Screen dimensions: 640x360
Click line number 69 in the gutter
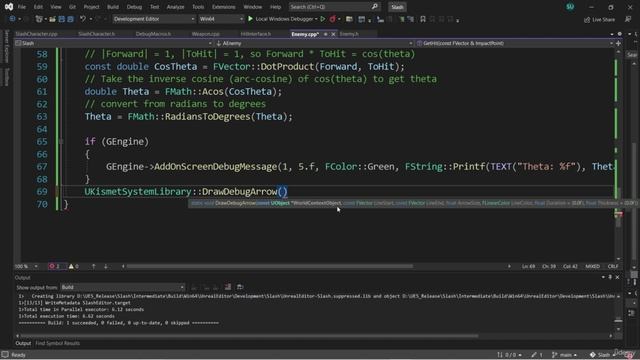(x=42, y=191)
